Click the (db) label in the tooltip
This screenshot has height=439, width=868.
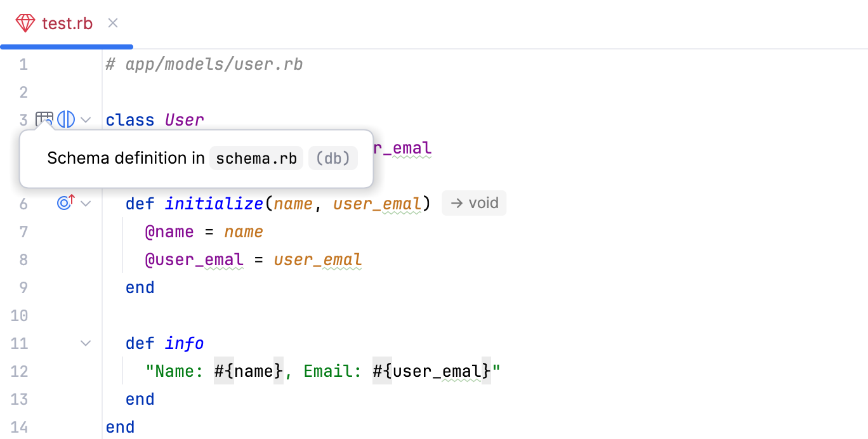[333, 159]
